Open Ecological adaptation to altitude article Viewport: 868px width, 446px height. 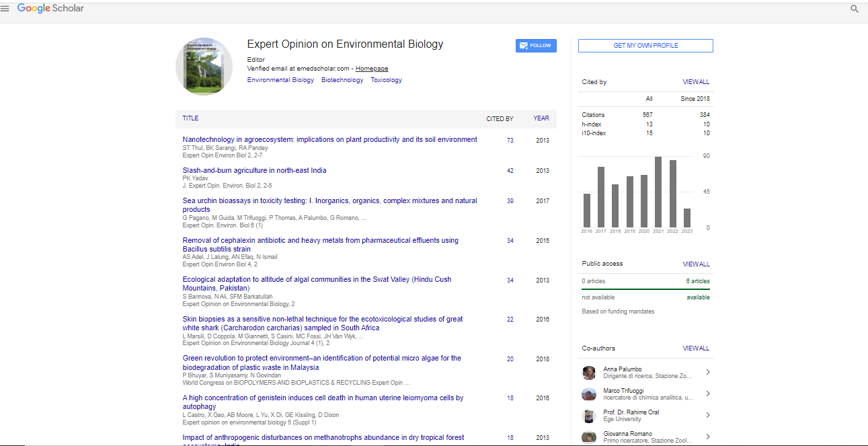317,284
